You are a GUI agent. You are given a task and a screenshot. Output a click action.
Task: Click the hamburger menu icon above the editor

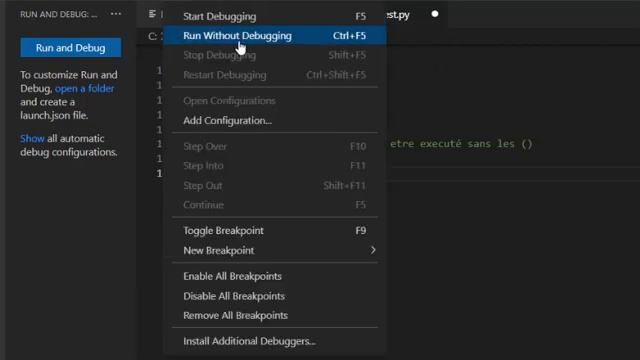[x=152, y=14]
